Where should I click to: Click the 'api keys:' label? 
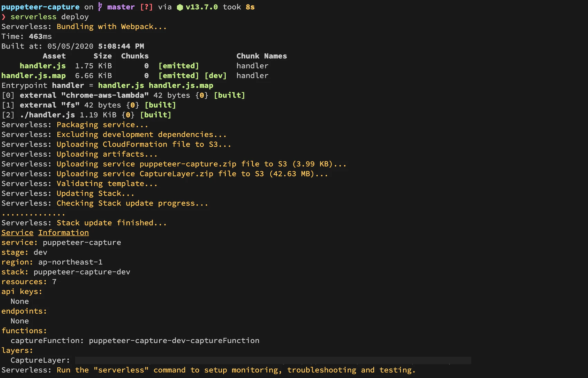pyautogui.click(x=22, y=292)
